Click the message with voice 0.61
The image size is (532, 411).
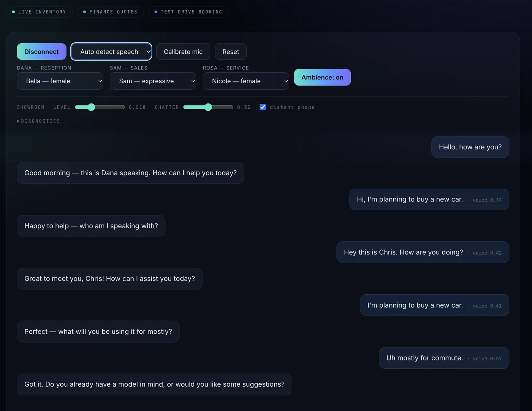pyautogui.click(x=434, y=305)
